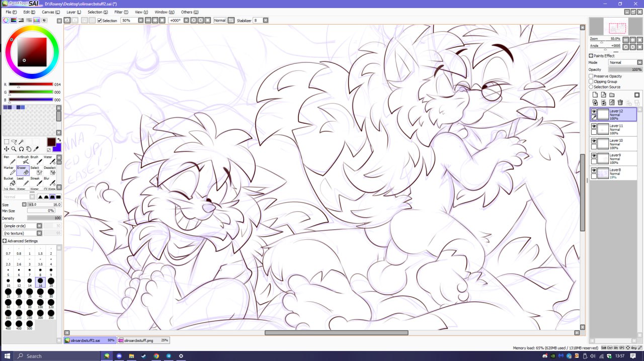
Task: Click the foreground dark red color swatch
Action: tap(51, 142)
